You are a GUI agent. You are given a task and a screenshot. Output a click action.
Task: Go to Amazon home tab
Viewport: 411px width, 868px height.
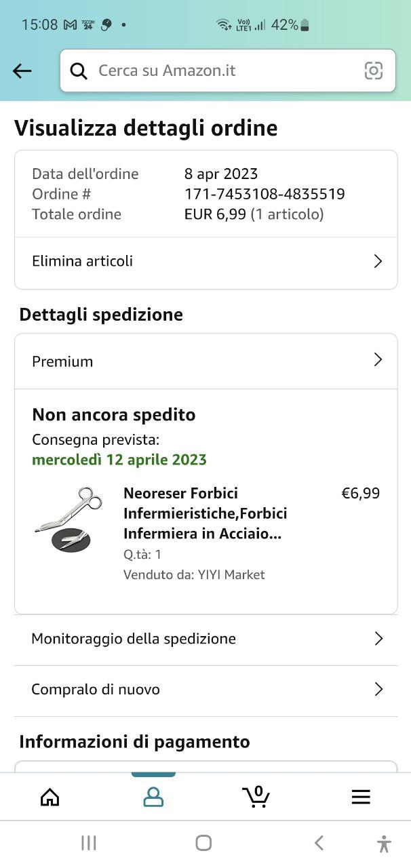pyautogui.click(x=50, y=797)
